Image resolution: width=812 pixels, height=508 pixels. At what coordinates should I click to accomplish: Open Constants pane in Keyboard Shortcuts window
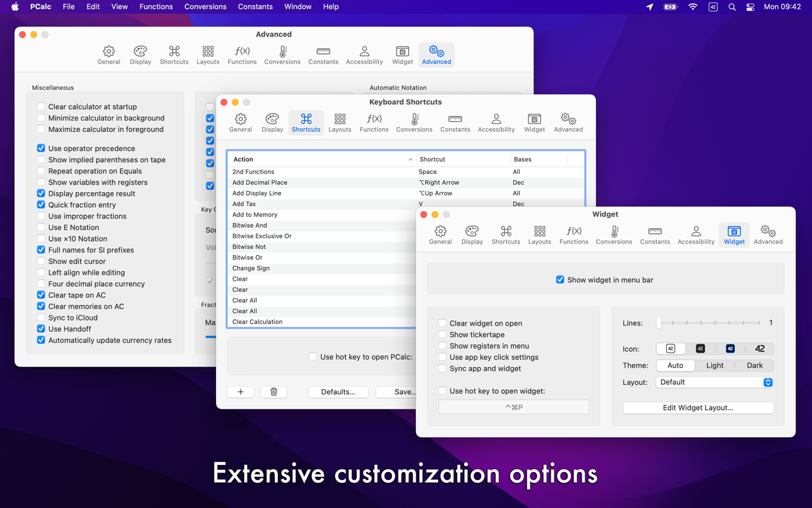click(455, 123)
